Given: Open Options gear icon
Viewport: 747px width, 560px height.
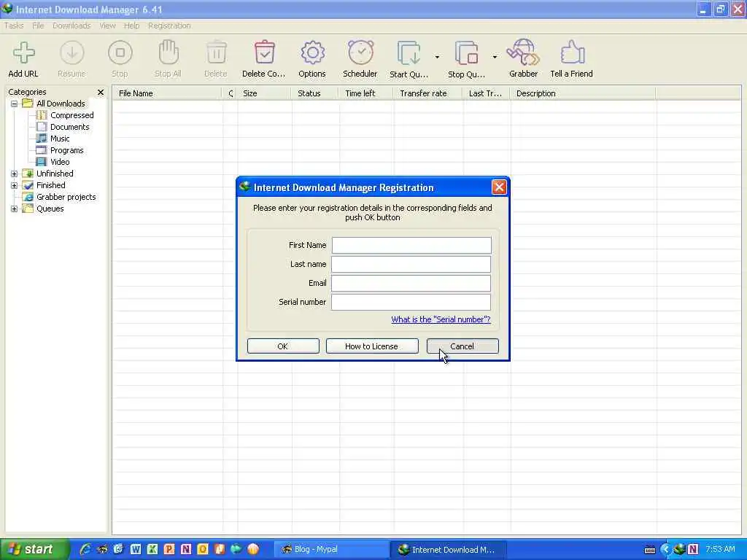Looking at the screenshot, I should (312, 52).
